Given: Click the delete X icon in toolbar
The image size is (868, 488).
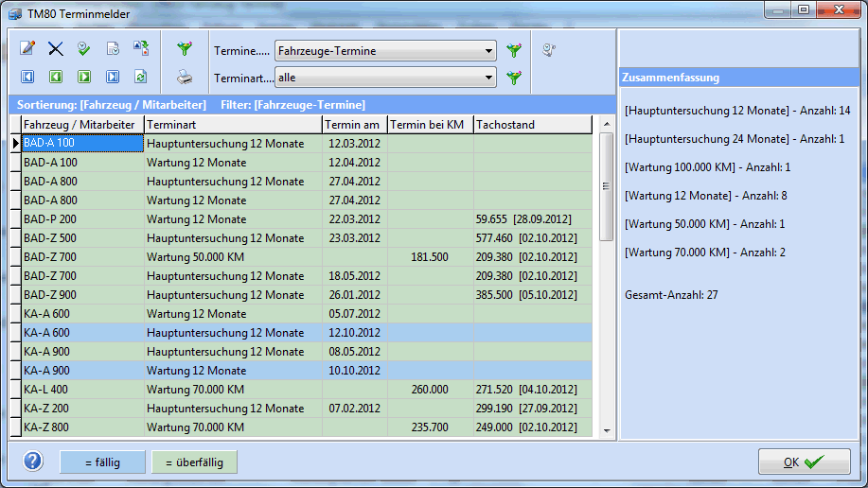Looking at the screenshot, I should (56, 48).
